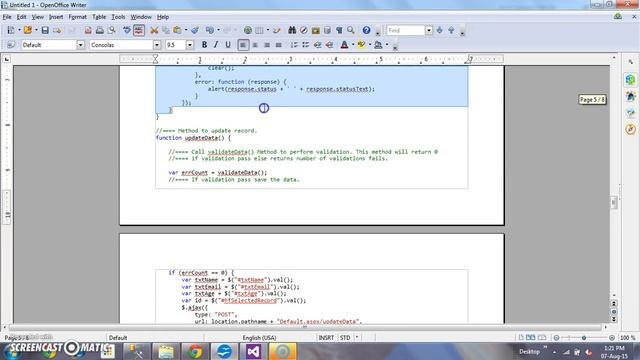Image resolution: width=640 pixels, height=360 pixels.
Task: Open the Table menu
Action: click(x=99, y=17)
